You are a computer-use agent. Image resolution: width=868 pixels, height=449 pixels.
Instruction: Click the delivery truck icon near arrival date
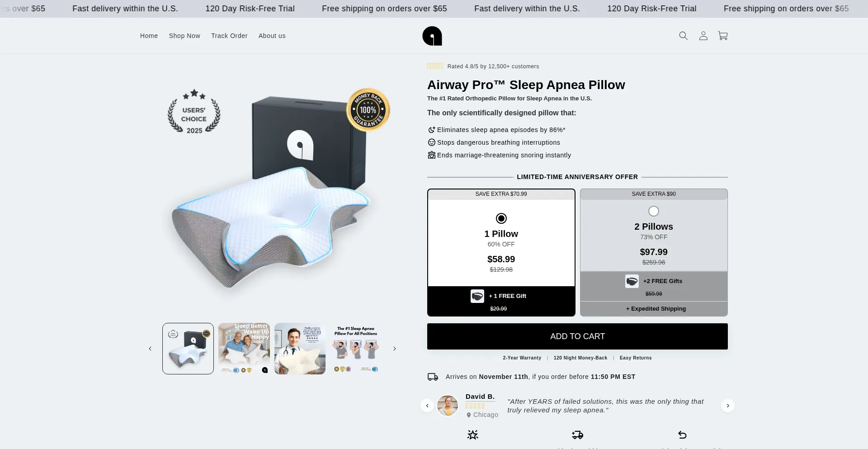[433, 377]
